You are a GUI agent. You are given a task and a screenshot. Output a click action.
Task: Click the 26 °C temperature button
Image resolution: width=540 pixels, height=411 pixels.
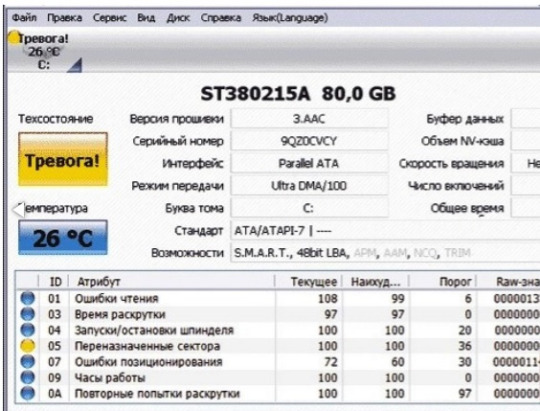click(63, 238)
